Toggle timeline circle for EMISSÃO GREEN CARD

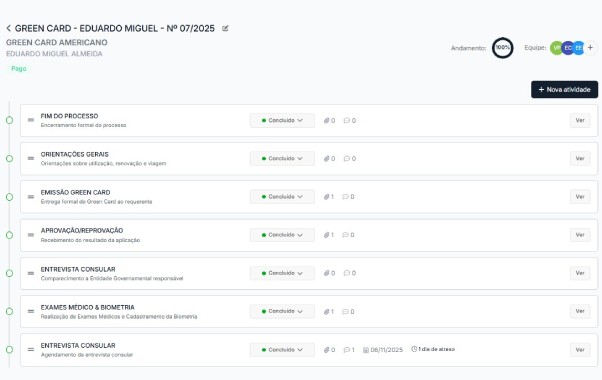pos(10,197)
